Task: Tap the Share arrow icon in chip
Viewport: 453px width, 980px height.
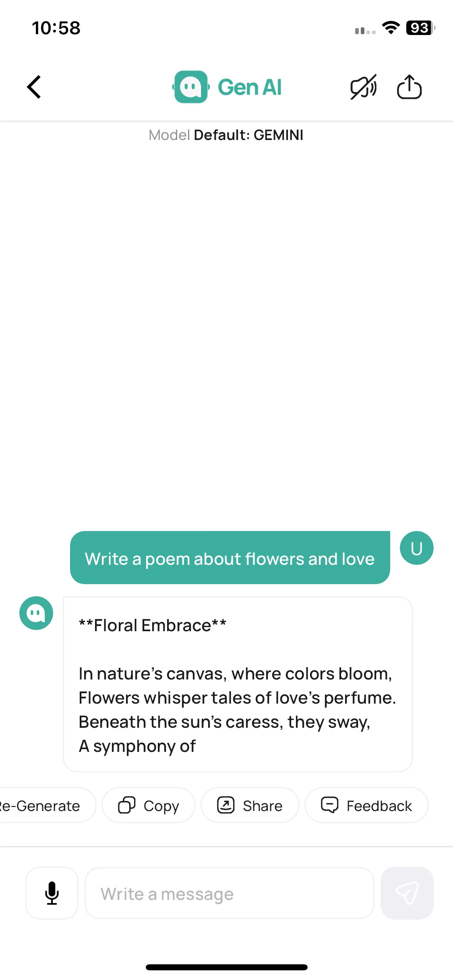Action: point(226,805)
